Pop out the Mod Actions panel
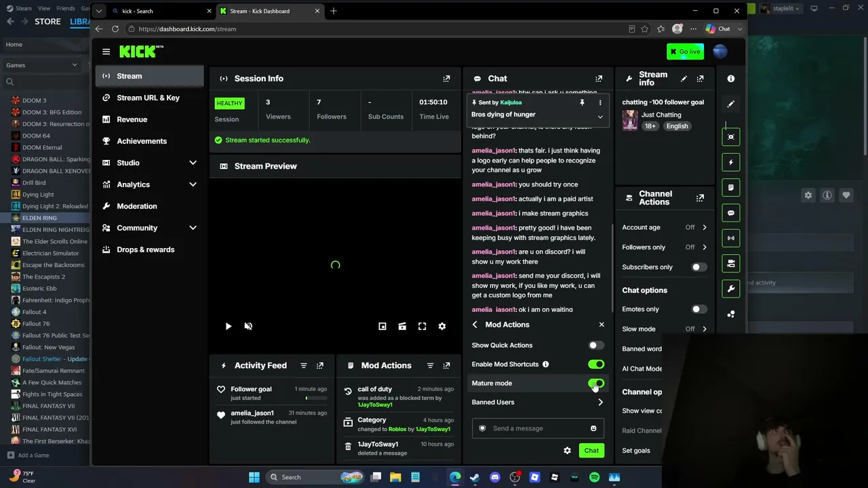 click(x=446, y=365)
